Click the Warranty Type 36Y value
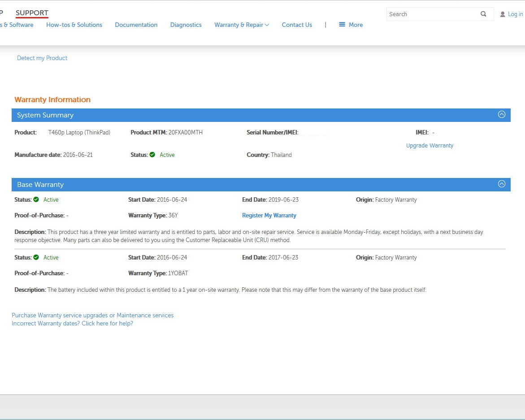 point(173,215)
